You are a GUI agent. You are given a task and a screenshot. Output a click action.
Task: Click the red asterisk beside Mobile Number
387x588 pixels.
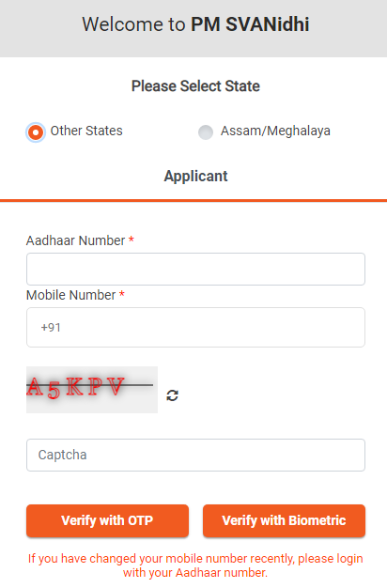point(122,294)
